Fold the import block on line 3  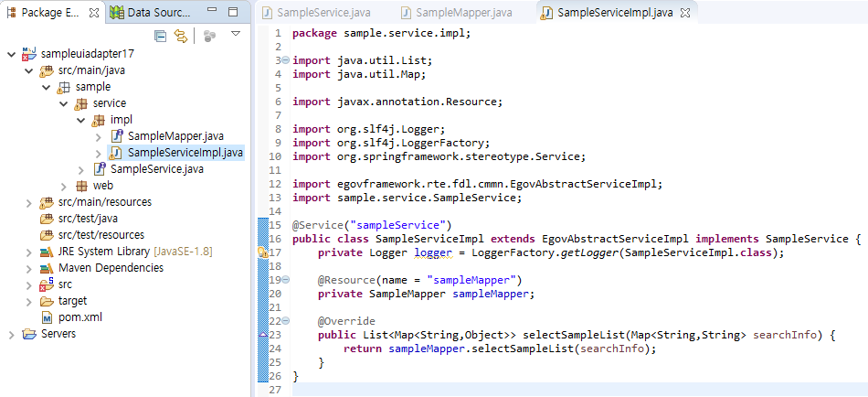287,60
